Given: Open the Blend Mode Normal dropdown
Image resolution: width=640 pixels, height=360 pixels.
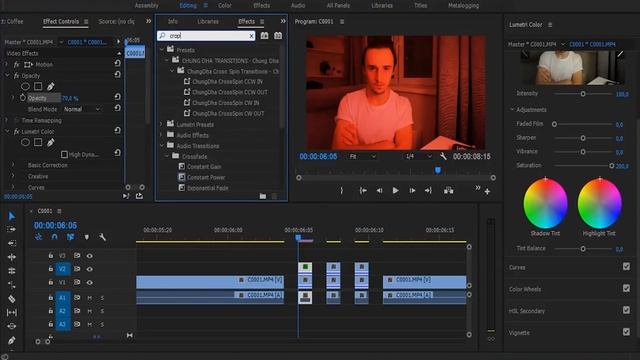Looking at the screenshot, I should pyautogui.click(x=82, y=109).
